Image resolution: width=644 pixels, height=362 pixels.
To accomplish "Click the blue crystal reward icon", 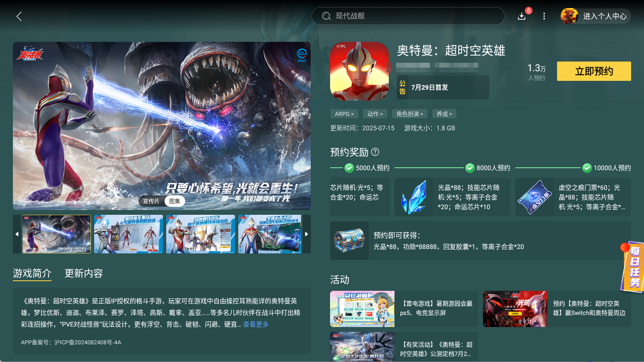I will point(414,197).
